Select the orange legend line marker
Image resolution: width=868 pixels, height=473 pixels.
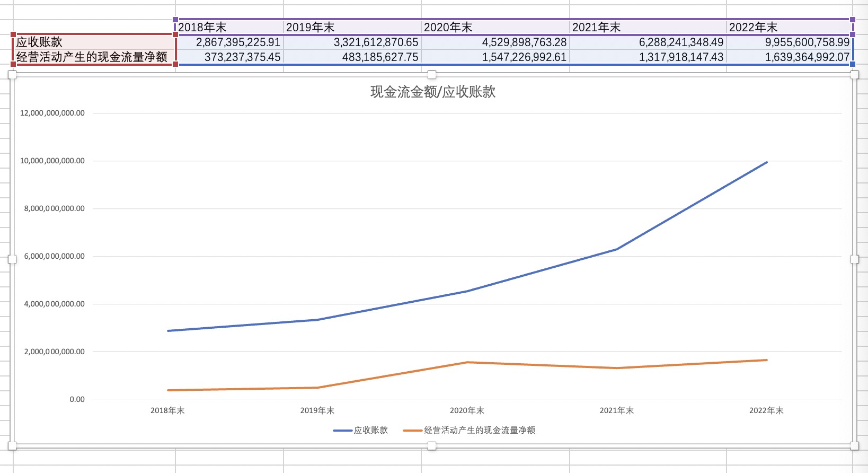click(x=412, y=431)
